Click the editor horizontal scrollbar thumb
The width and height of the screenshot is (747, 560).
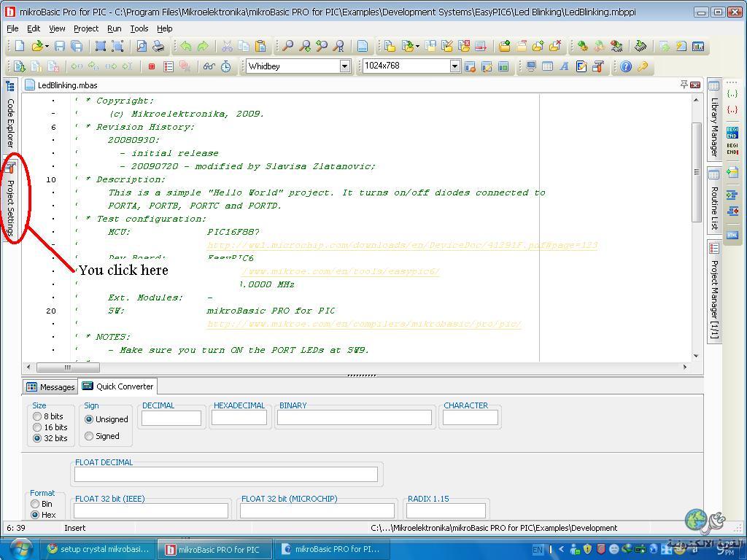(68, 367)
